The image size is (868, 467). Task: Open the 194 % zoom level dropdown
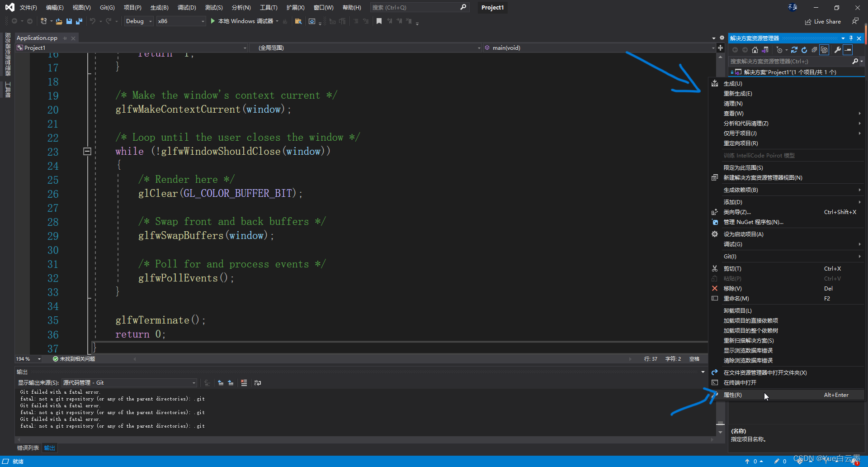(x=28, y=359)
